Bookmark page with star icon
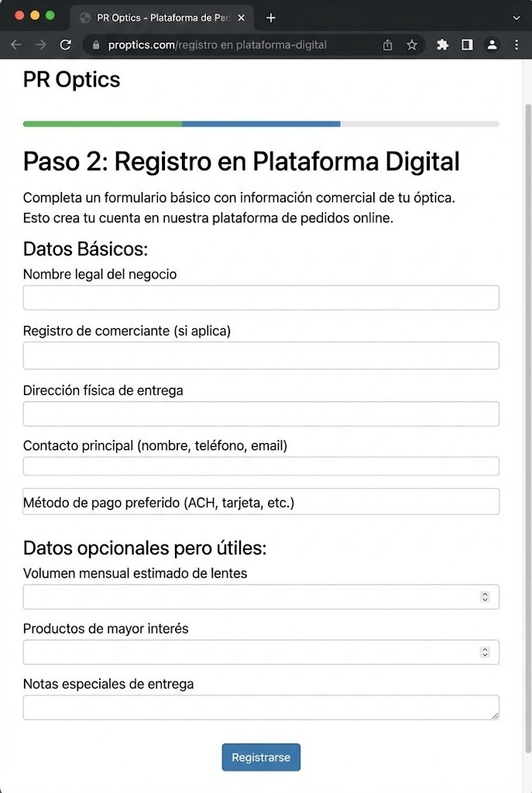The width and height of the screenshot is (532, 793). pyautogui.click(x=412, y=45)
